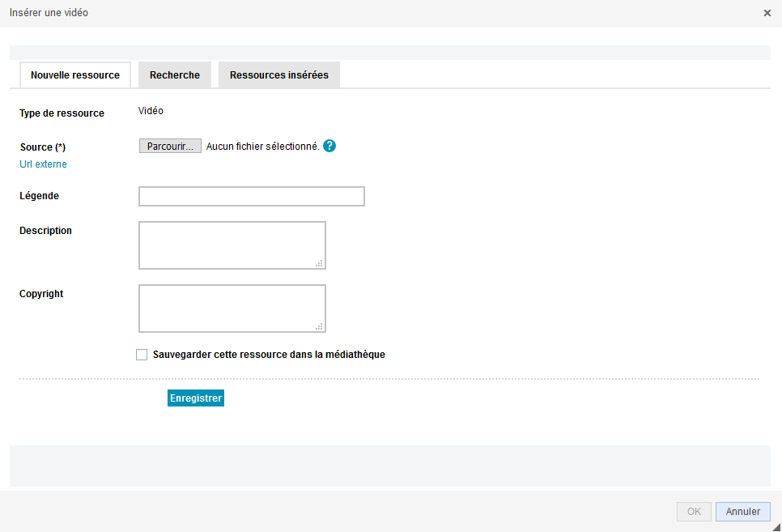The height and width of the screenshot is (532, 782).
Task: Click the 'Copyright' label
Action: coord(41,293)
